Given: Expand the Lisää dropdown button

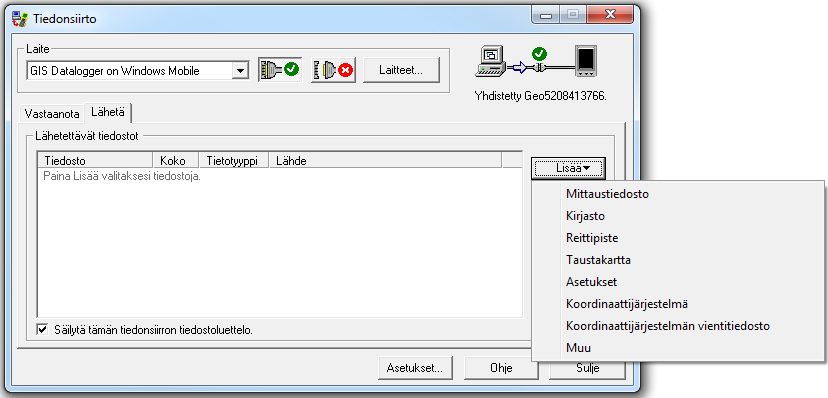Looking at the screenshot, I should pos(568,168).
